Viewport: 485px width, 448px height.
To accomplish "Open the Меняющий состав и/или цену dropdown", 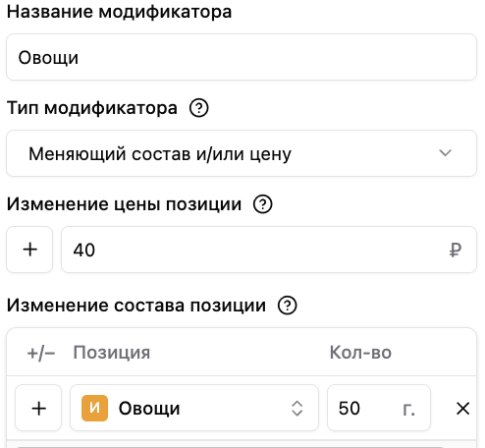I will pos(242,153).
